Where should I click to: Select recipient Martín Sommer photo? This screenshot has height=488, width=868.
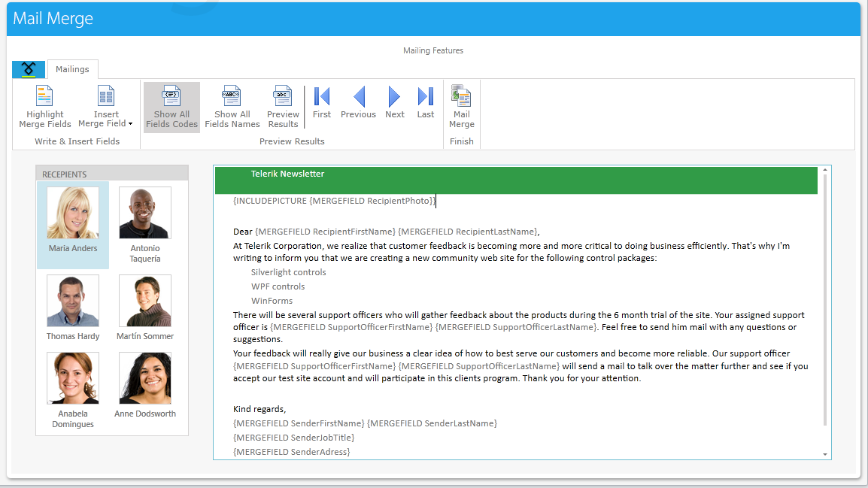tap(145, 301)
